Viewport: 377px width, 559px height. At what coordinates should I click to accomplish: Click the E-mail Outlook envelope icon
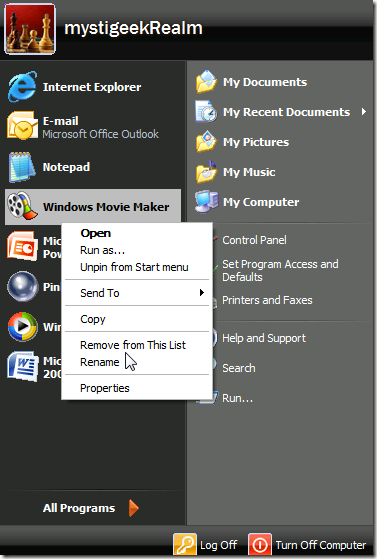click(22, 126)
